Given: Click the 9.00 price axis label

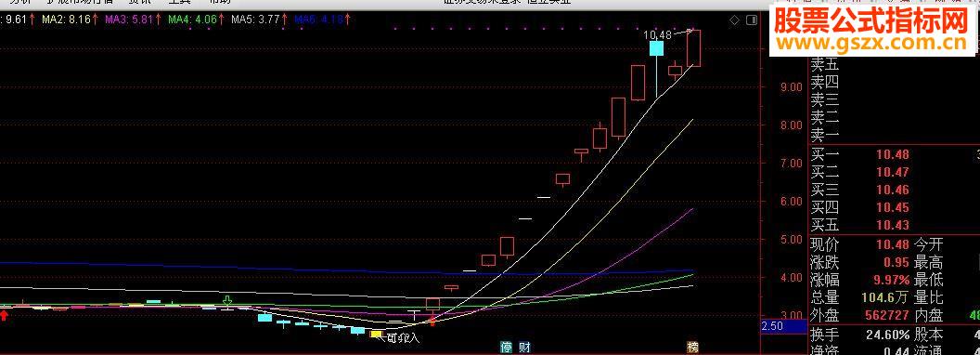Looking at the screenshot, I should 791,87.
